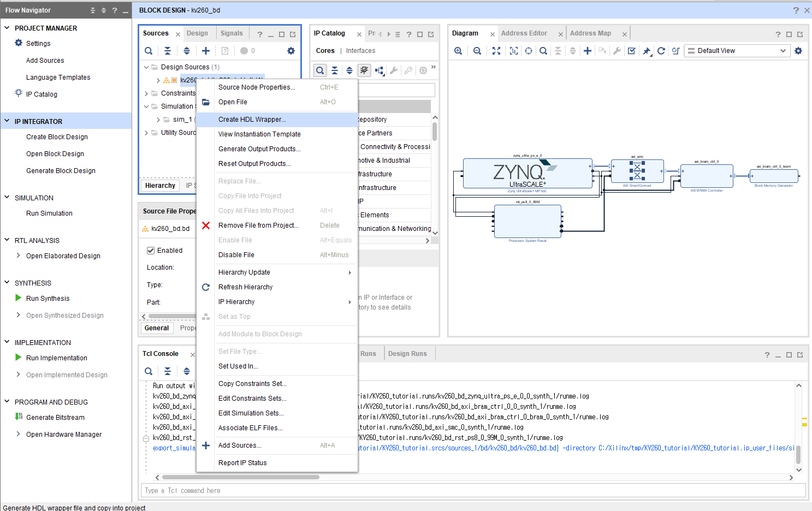Collapse Design Sources tree node
812x511 pixels.
pos(146,67)
